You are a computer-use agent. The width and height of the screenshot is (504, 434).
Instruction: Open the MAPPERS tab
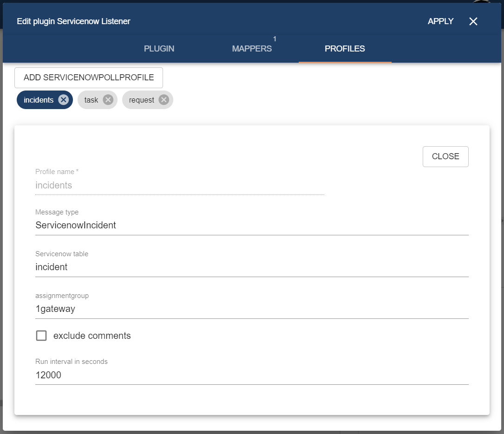(252, 49)
